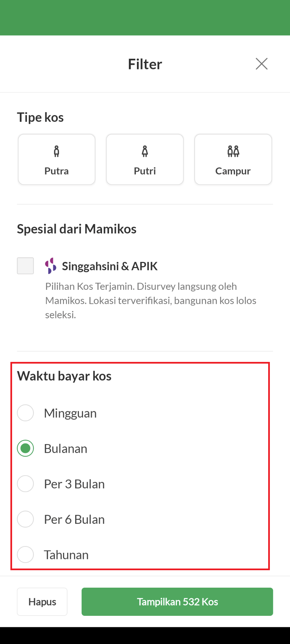The image size is (290, 644).
Task: Click the selected Bulanan radio button
Action: click(x=26, y=448)
